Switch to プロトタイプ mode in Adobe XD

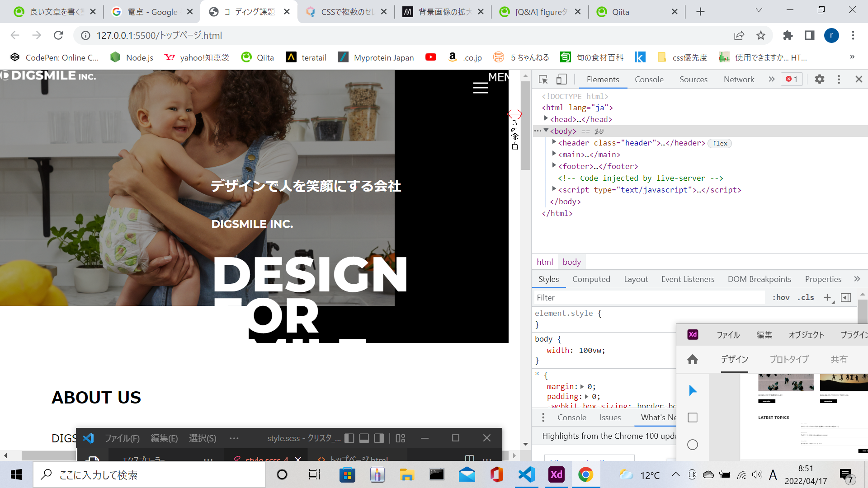coord(789,359)
